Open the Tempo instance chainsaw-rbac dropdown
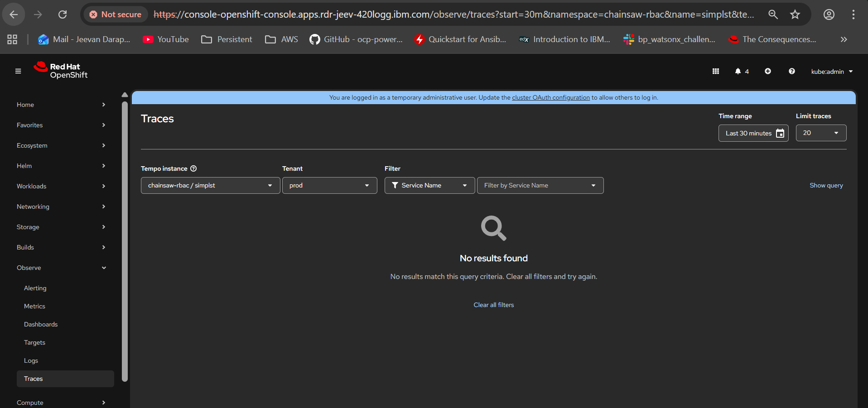The height and width of the screenshot is (408, 868). tap(210, 185)
